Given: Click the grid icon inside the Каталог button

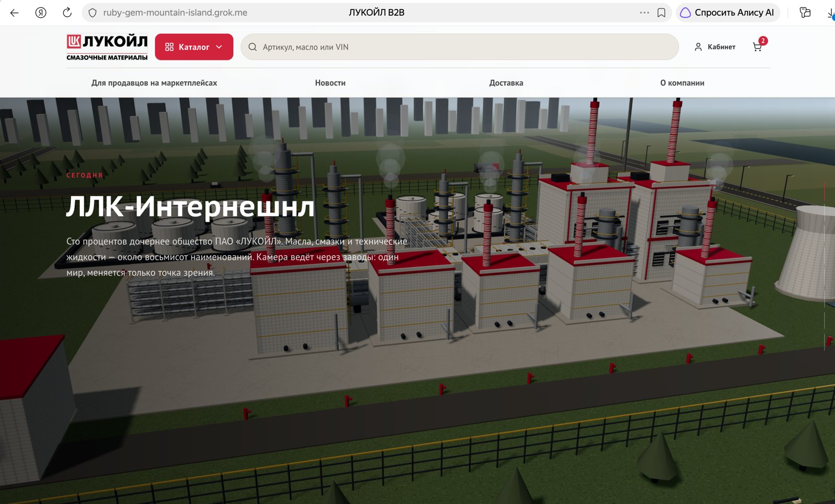Looking at the screenshot, I should (x=169, y=47).
